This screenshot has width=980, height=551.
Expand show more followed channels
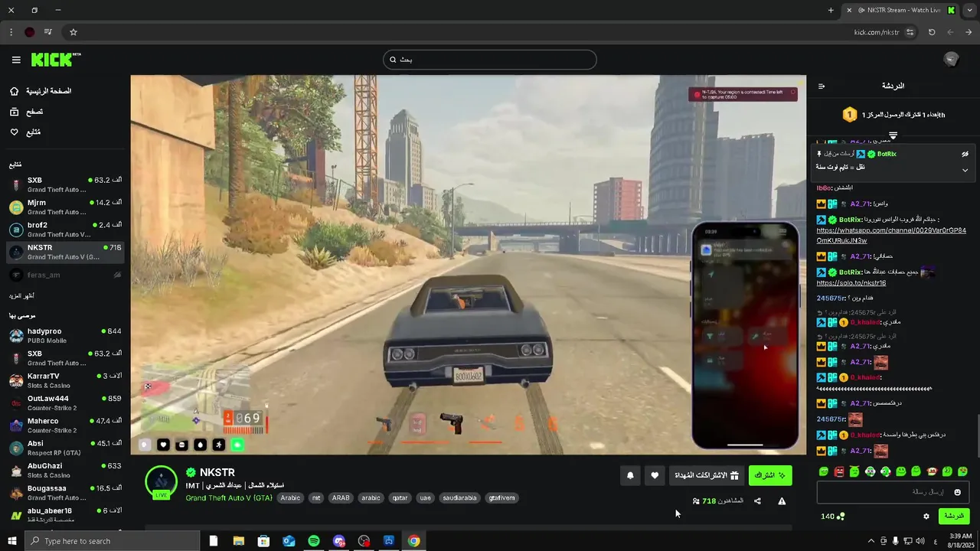(21, 295)
